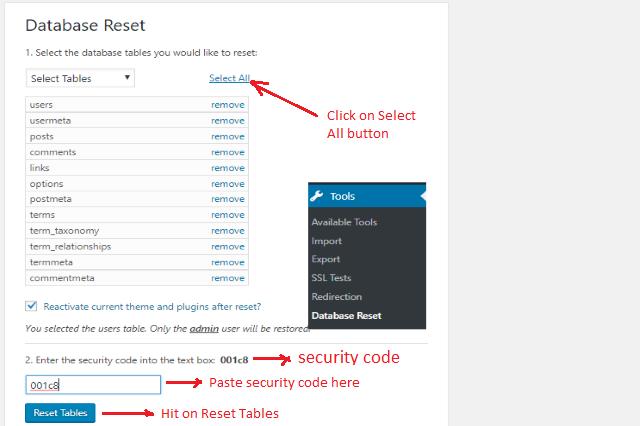Open the Database Reset menu item
This screenshot has height=426, width=640.
[x=347, y=315]
